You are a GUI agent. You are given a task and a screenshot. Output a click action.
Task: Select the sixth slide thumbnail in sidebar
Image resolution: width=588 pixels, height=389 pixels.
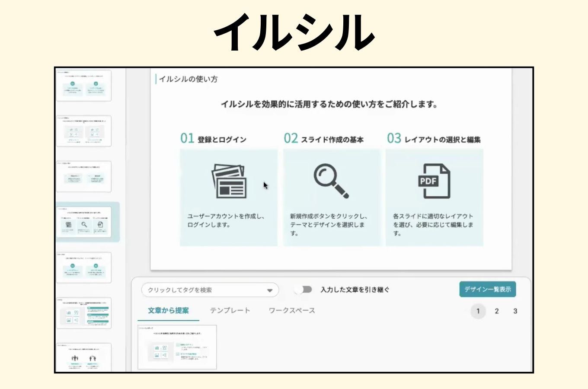pyautogui.click(x=84, y=313)
